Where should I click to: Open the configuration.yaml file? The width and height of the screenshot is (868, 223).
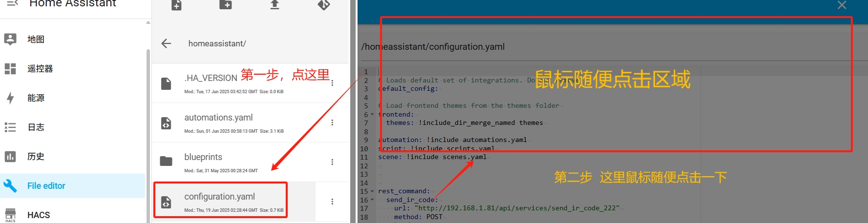[x=219, y=197]
